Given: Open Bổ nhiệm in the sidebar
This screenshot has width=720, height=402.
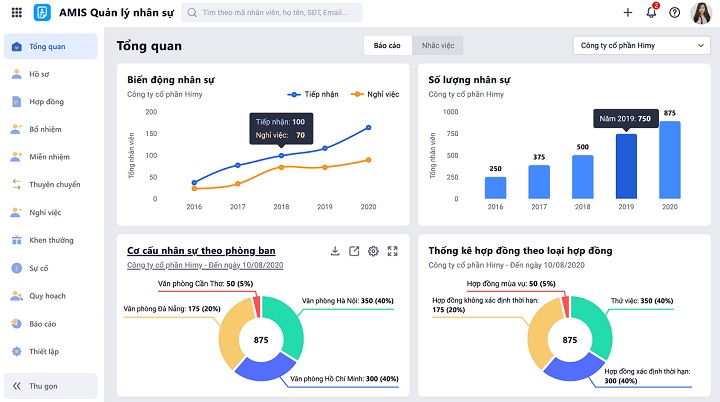Looking at the screenshot, I should (x=51, y=129).
